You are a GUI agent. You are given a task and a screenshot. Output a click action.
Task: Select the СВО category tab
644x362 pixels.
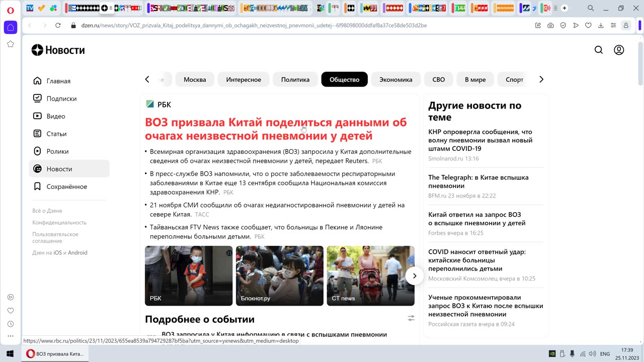439,79
